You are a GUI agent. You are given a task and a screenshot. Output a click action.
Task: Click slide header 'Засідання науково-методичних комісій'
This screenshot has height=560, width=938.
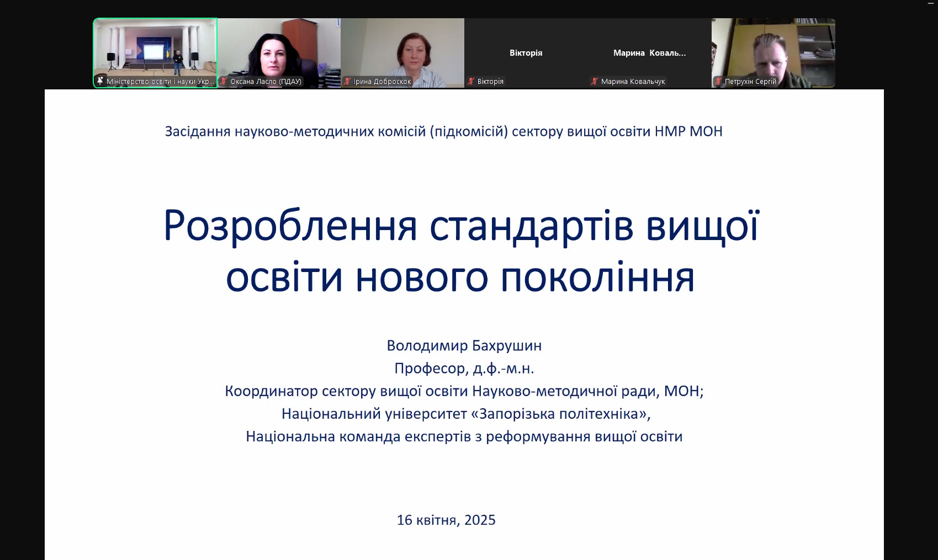(x=443, y=131)
